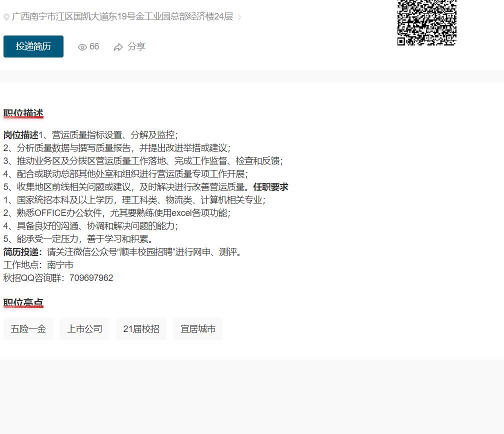This screenshot has height=434, width=504.
Task: Click the share arrow icon
Action: (118, 47)
